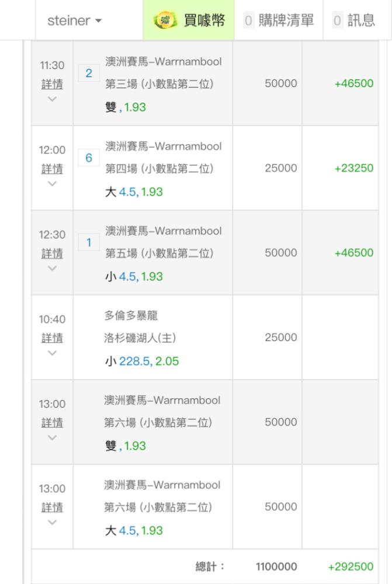Viewport: 392px width, 584px height.
Task: Expand the chevron under the 11:30 bet
Action: click(52, 99)
